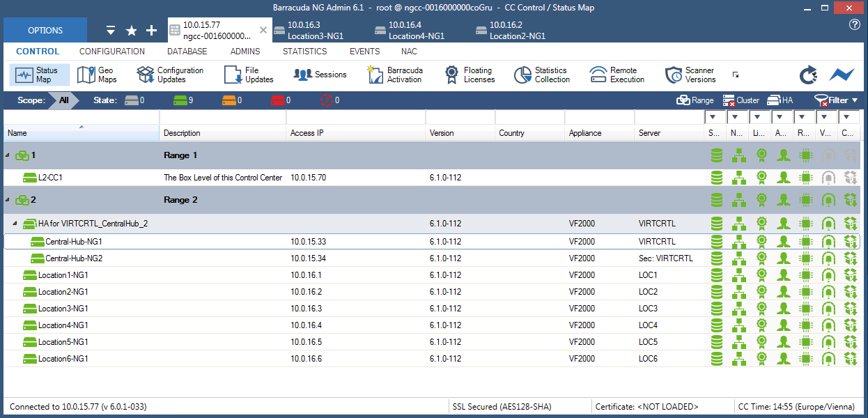Select the All scope
868x418 pixels.
pos(64,100)
